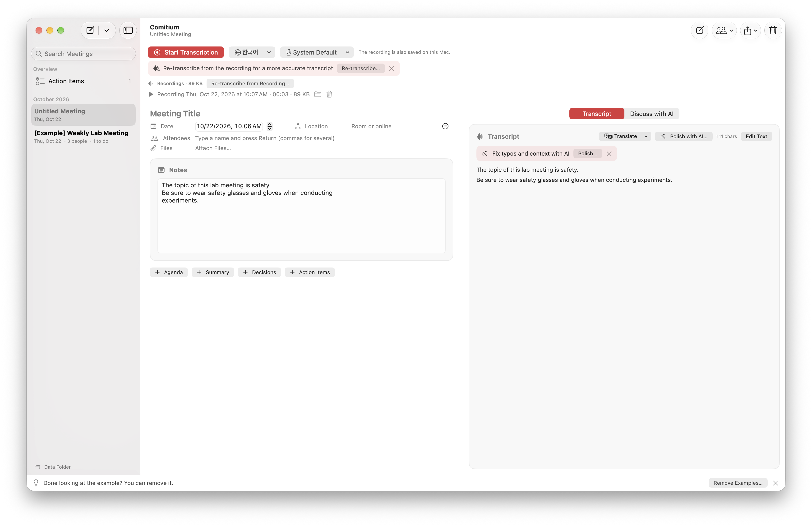Add a Summary section

tap(213, 272)
